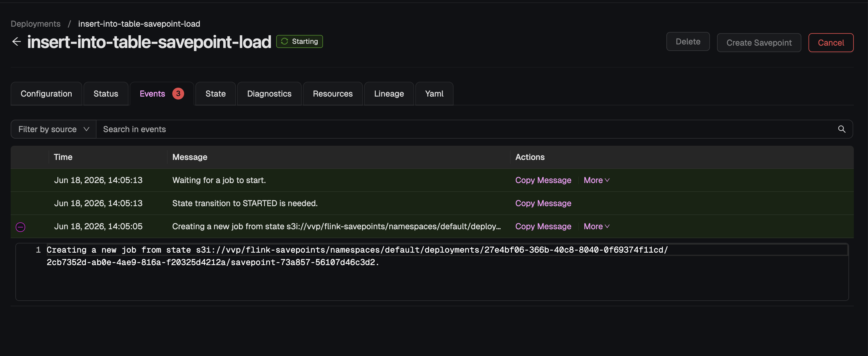
Task: Open More menu for Waiting for a job row
Action: pos(597,180)
